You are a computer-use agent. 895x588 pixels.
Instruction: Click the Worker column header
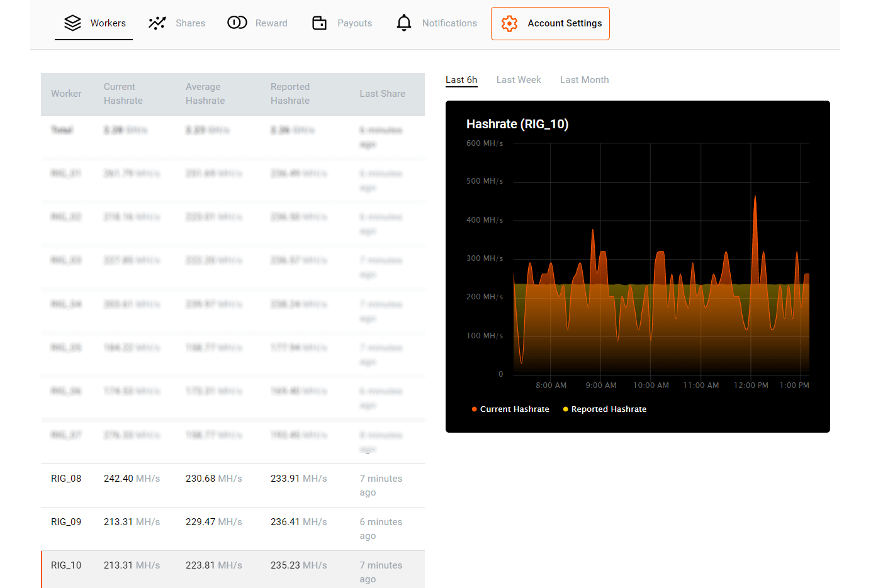click(66, 93)
